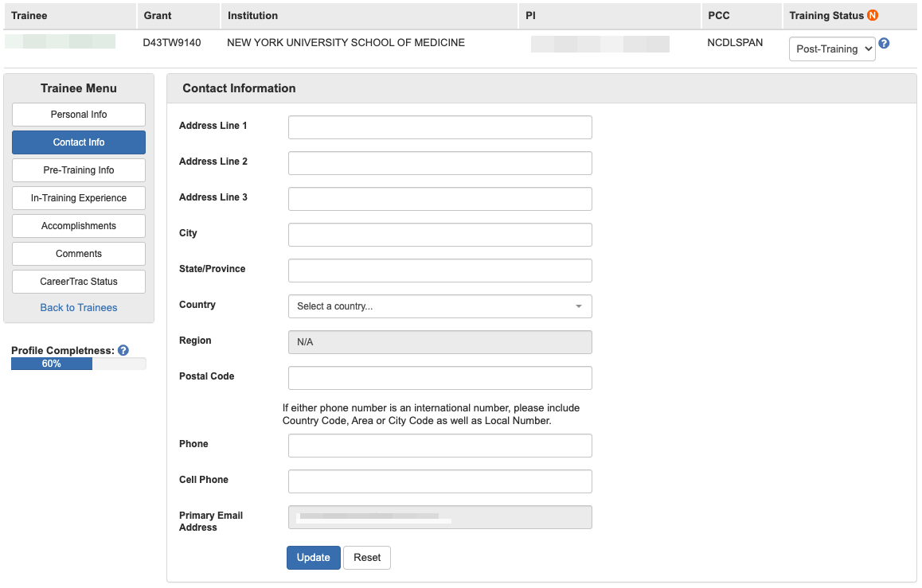The width and height of the screenshot is (922, 588).
Task: Click the orange N icon beside Training Status
Action: tap(873, 16)
